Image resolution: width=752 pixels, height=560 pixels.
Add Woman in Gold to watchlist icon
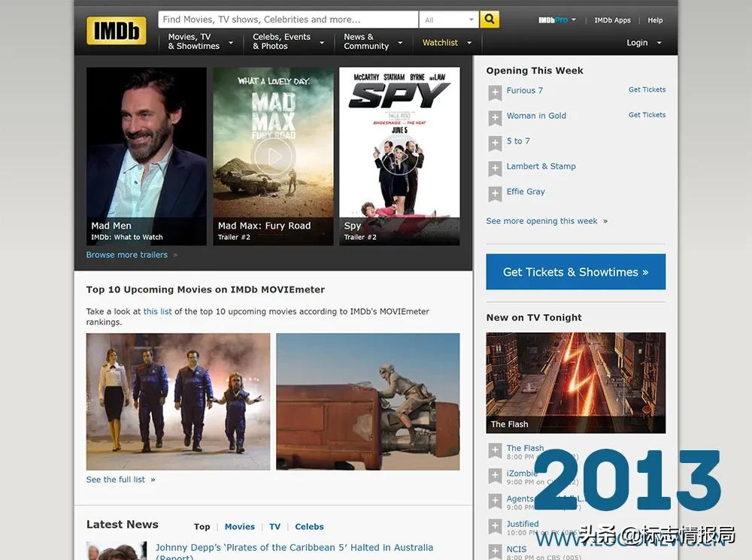pyautogui.click(x=495, y=118)
